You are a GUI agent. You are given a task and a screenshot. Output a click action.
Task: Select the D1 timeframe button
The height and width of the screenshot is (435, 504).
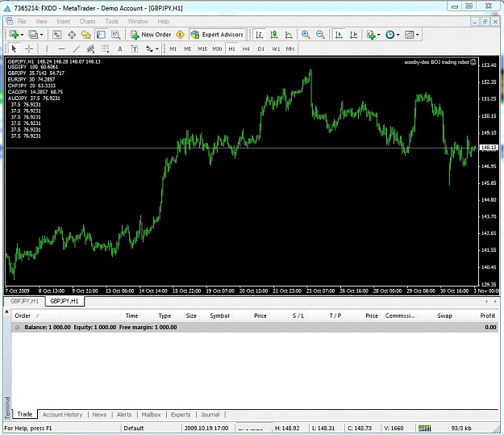[261, 49]
